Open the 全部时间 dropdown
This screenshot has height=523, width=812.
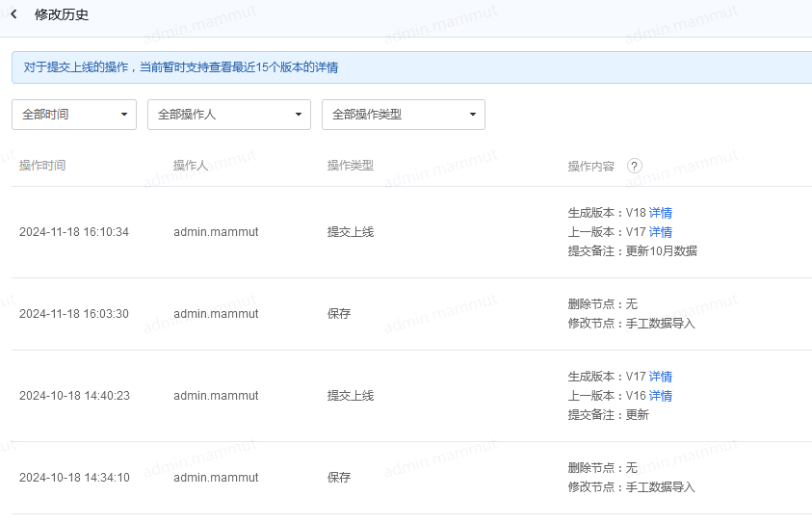click(x=74, y=115)
